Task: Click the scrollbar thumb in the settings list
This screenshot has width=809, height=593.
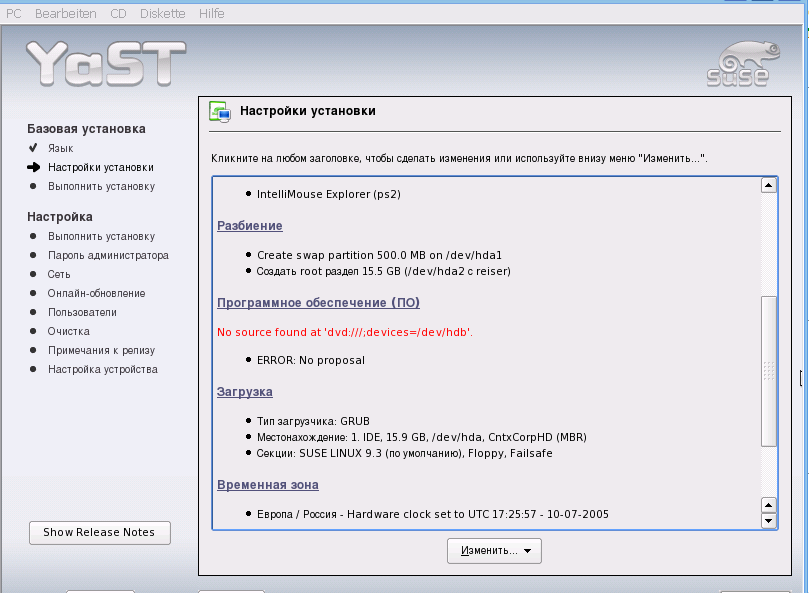Action: 769,371
